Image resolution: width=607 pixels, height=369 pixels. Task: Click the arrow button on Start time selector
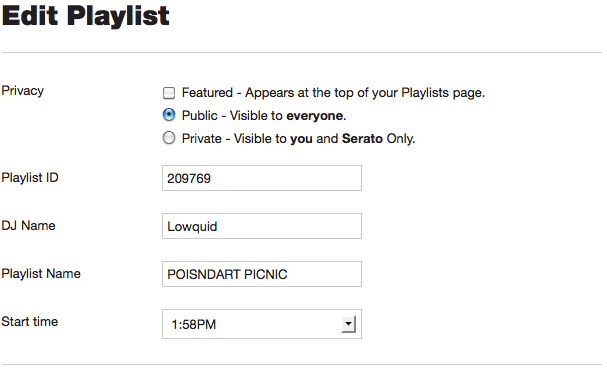(348, 324)
